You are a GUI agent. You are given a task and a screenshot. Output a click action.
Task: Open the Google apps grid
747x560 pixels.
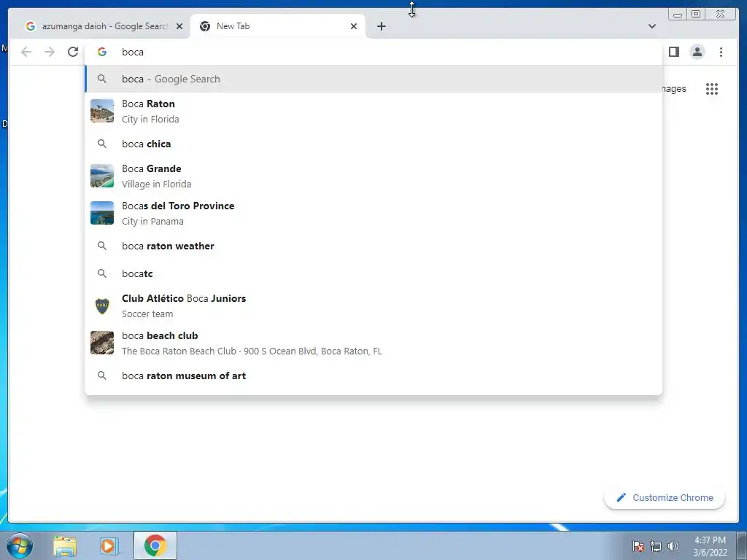pos(712,89)
